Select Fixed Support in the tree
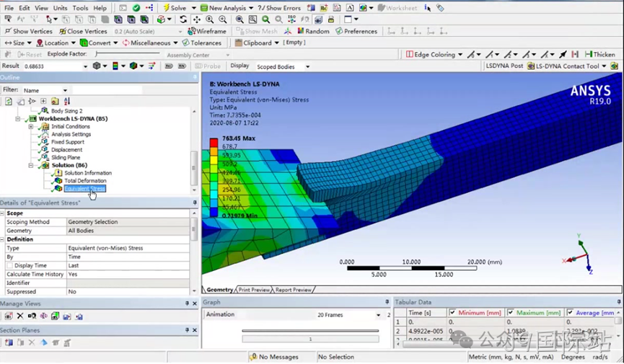The image size is (624, 364). [68, 142]
